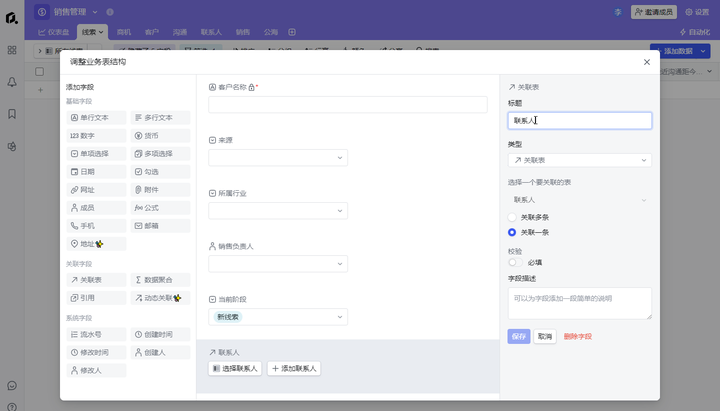The image size is (720, 411).
Task: Add a 引用 field type
Action: pyautogui.click(x=96, y=298)
